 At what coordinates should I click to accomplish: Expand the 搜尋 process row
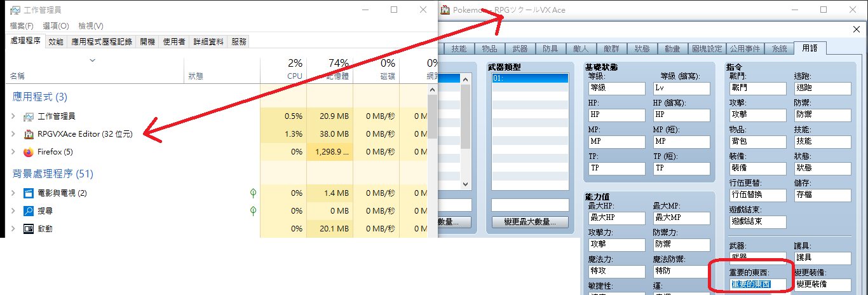(13, 210)
